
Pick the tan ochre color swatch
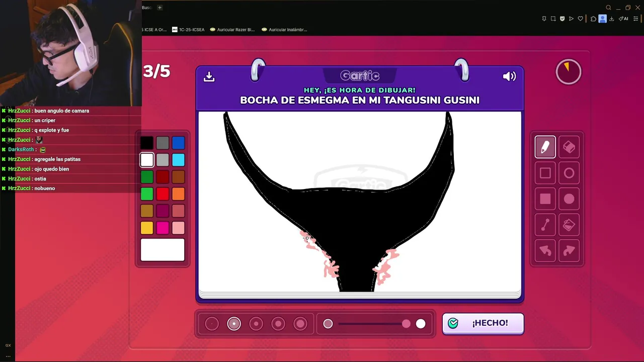coord(146,211)
